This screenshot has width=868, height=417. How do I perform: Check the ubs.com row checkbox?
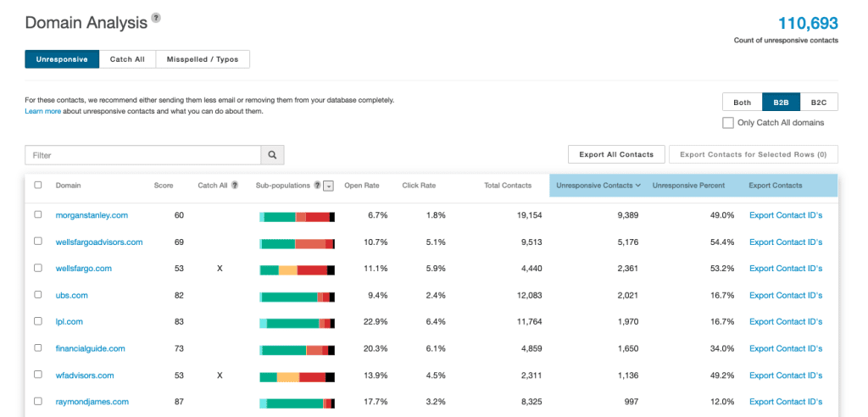[x=38, y=295]
